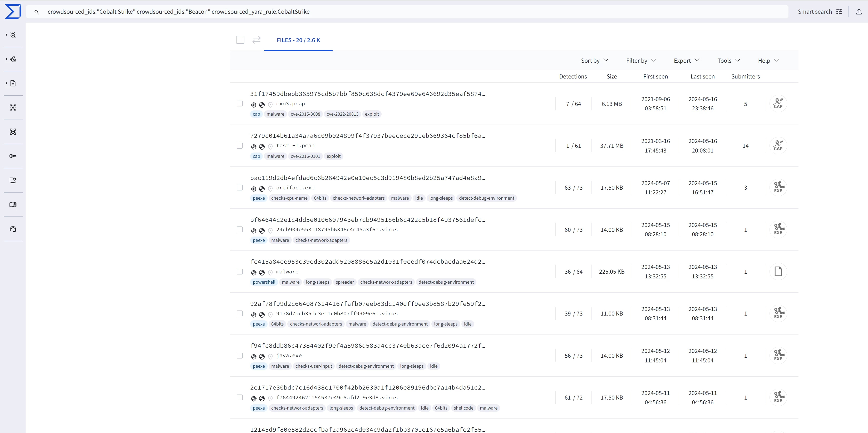This screenshot has height=433, width=868.
Task: Click the checks-cpu-name tag
Action: click(289, 198)
